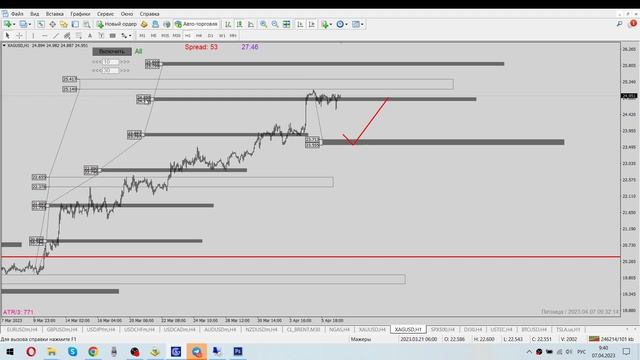This screenshot has width=640, height=360.
Task: Open Skype from the taskbar
Action: pos(72,351)
